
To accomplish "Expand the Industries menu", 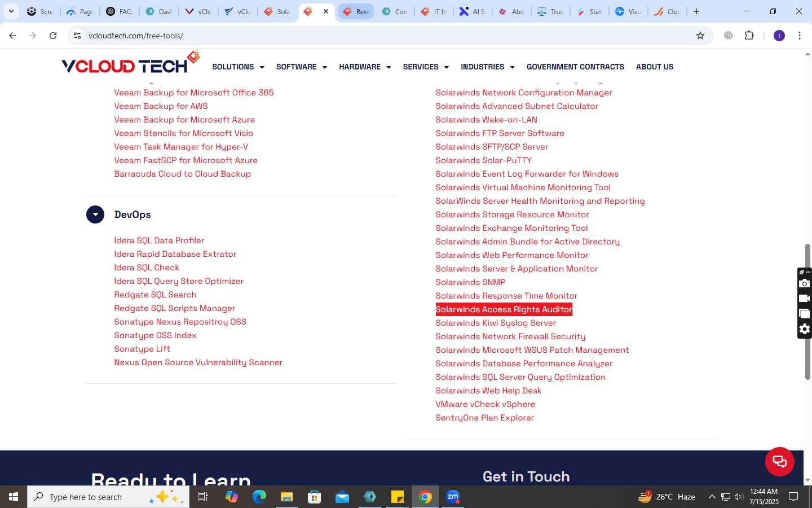I will 488,67.
